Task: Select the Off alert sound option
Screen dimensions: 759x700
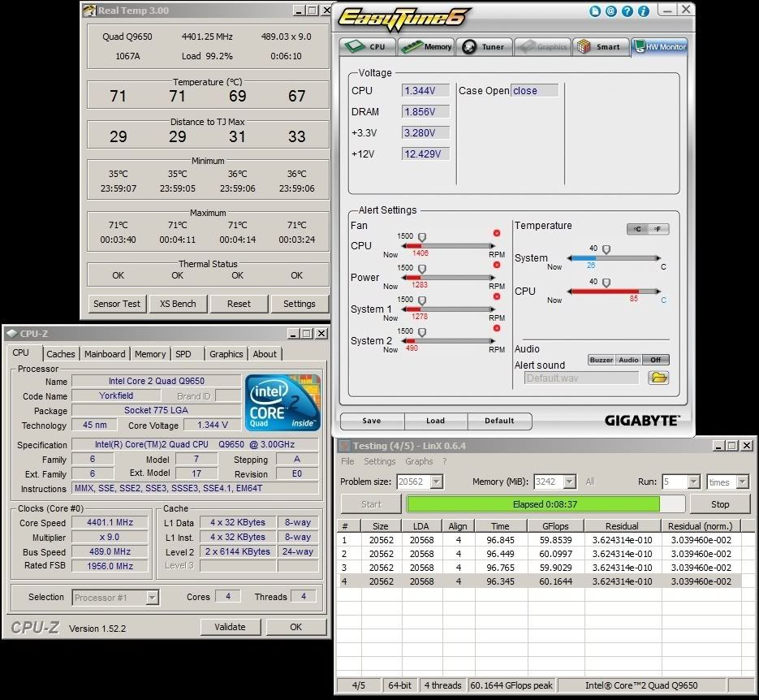Action: tap(656, 360)
